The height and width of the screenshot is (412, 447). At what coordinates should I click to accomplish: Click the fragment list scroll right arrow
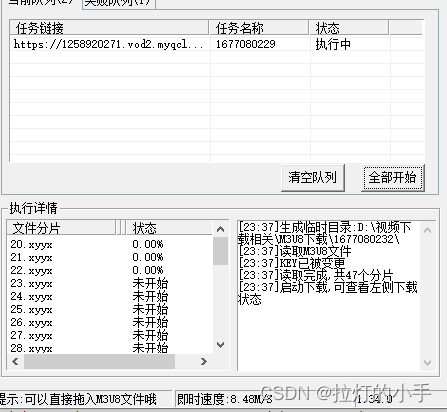coord(204,361)
